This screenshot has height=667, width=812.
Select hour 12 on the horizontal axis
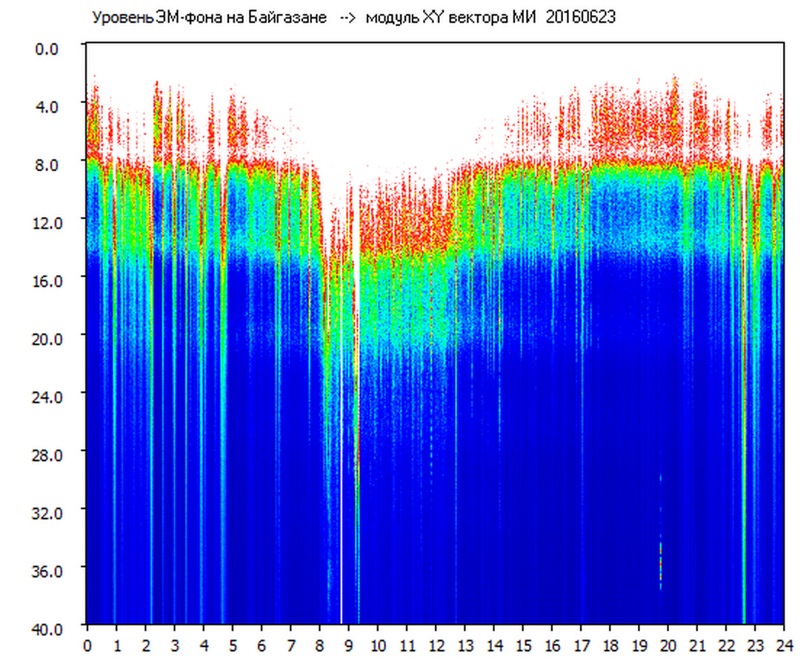436,646
